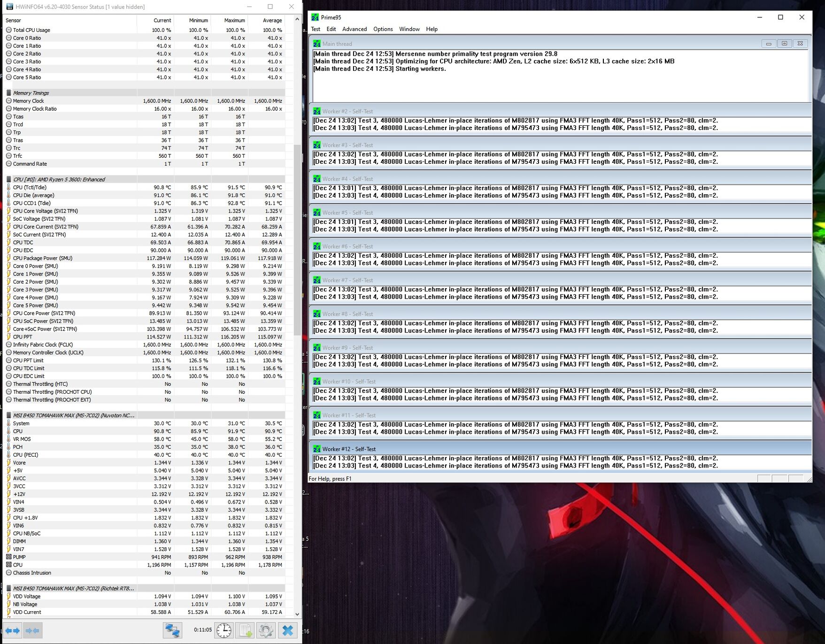The height and width of the screenshot is (644, 825).
Task: Select the Total CPU Usage row
Action: coord(145,30)
